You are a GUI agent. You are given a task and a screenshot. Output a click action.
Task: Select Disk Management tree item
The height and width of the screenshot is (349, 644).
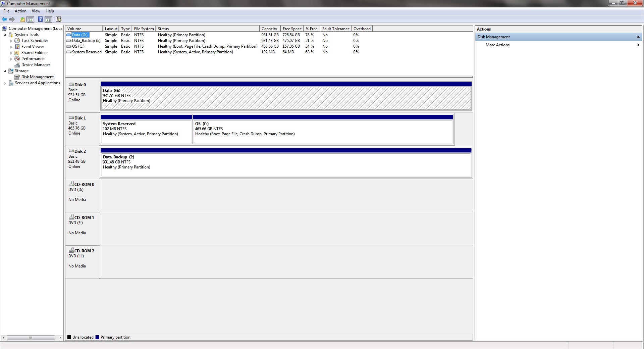coord(37,77)
